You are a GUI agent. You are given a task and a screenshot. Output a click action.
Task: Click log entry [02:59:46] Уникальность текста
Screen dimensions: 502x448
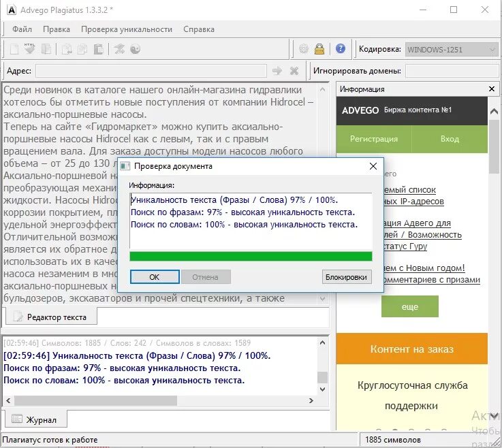[x=137, y=355]
